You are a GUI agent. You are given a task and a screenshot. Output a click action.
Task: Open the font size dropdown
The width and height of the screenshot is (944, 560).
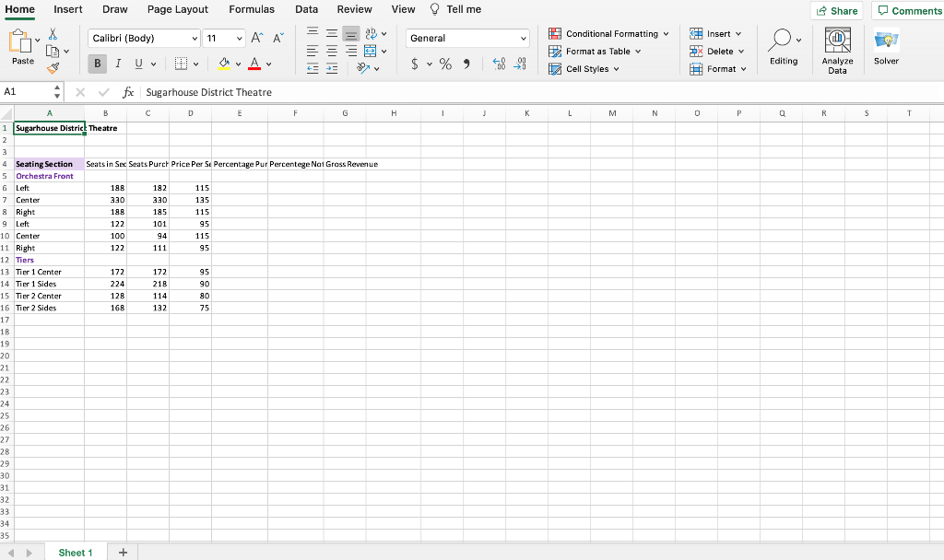[x=239, y=38]
